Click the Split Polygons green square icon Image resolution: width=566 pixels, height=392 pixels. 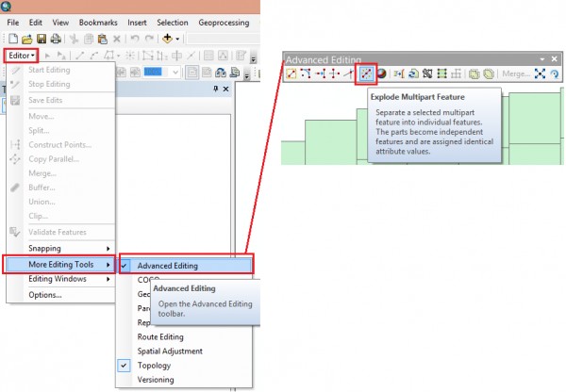pos(441,73)
